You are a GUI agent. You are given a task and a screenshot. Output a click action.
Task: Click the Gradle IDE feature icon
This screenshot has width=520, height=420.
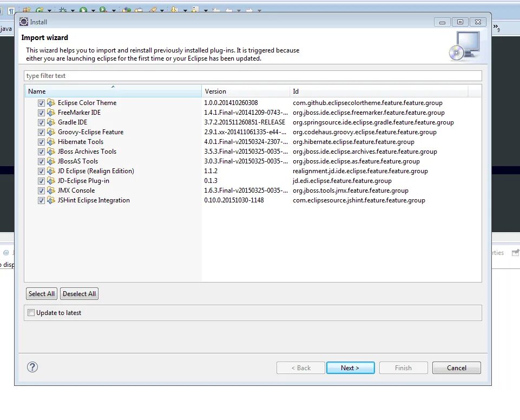(51, 122)
